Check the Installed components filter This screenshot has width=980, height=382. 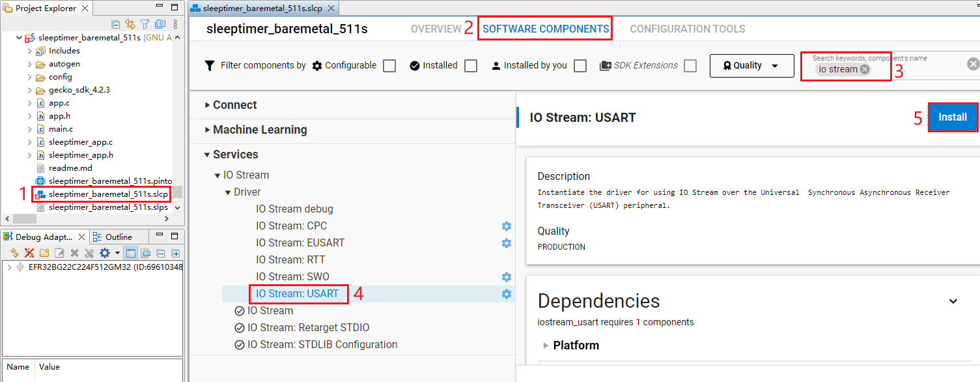(471, 65)
